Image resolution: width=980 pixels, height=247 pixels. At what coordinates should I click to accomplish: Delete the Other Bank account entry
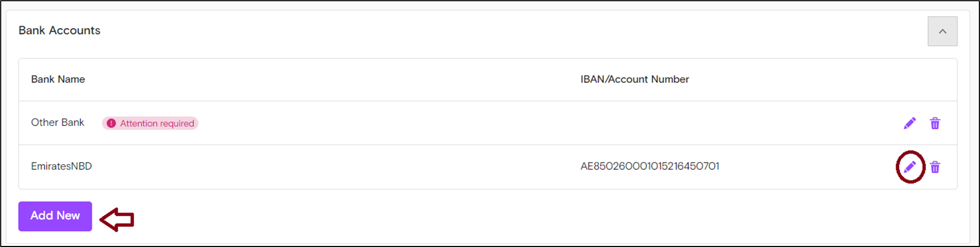(935, 123)
